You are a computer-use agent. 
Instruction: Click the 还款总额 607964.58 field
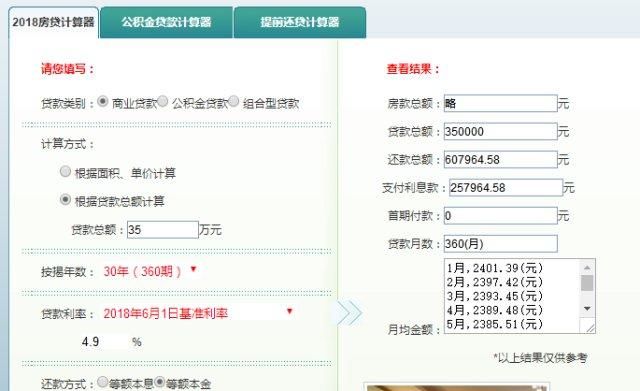[x=500, y=160]
